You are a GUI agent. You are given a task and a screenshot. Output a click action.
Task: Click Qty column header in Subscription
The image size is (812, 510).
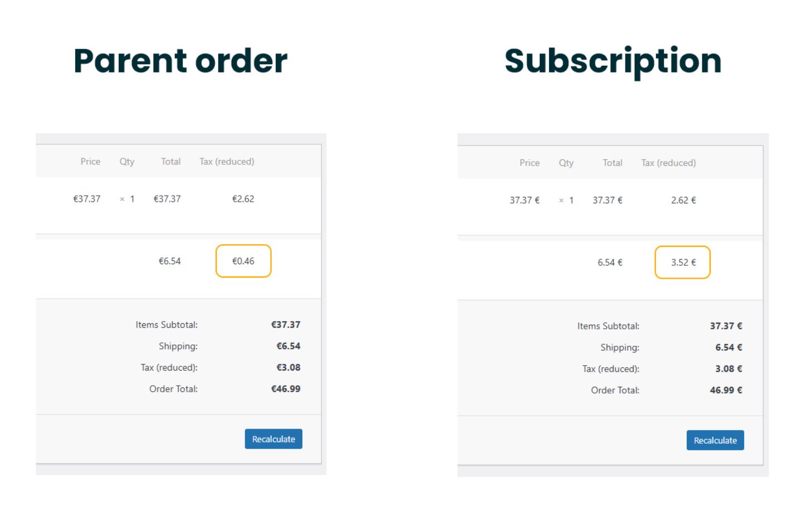point(566,163)
